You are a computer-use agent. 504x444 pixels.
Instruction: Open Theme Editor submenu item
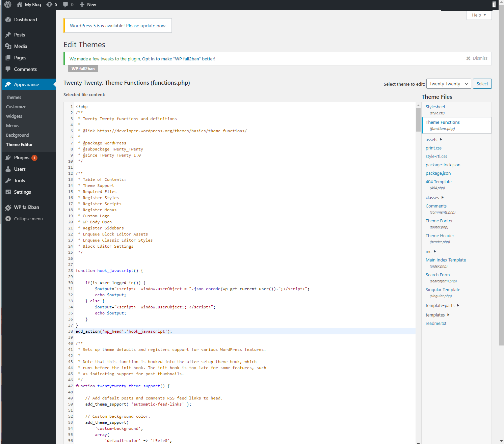(x=19, y=144)
